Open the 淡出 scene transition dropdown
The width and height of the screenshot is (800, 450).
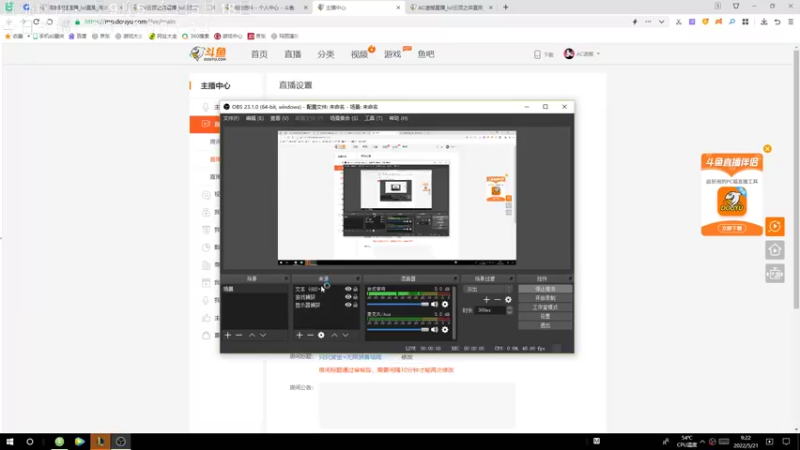487,289
